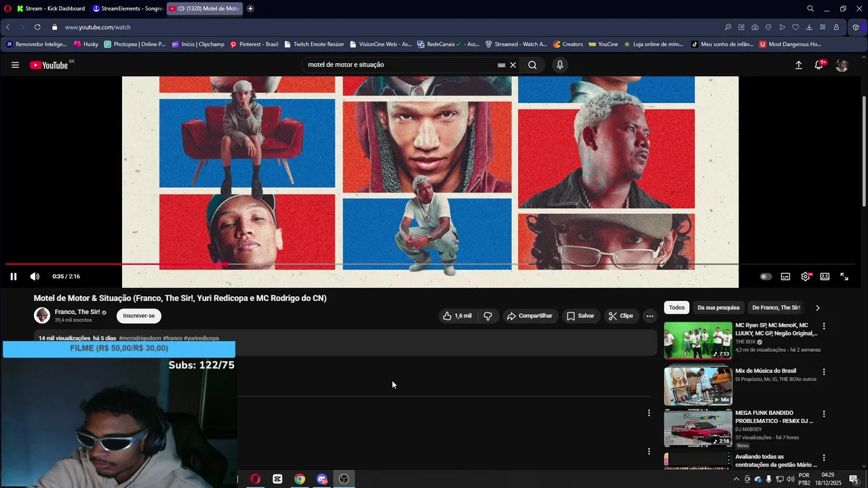Clear the YouTube search query
Viewport: 868px width, 488px height.
click(x=513, y=65)
